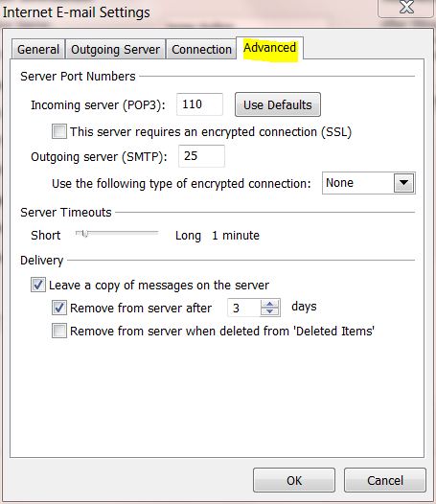This screenshot has height=504, width=436.
Task: Decrease days with the spinner down arrow
Action: pyautogui.click(x=270, y=311)
